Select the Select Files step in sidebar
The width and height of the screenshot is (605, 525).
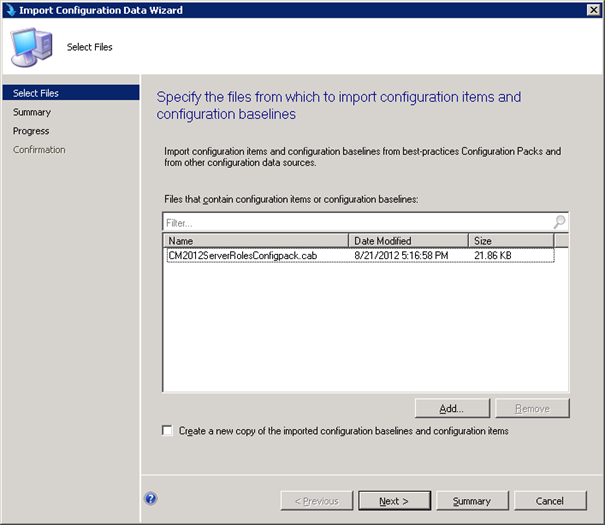(x=71, y=93)
